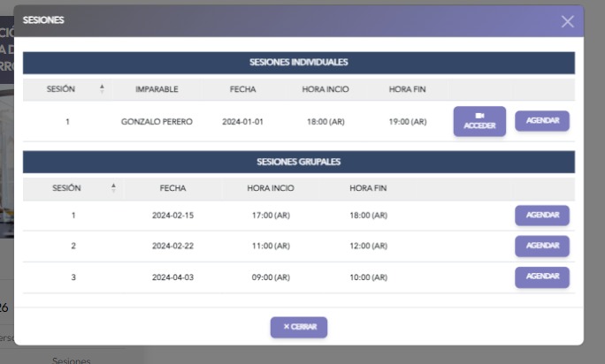Sort individual sessions by the Sesión arrow icon
Screen dimensions: 605x364
(x=102, y=89)
